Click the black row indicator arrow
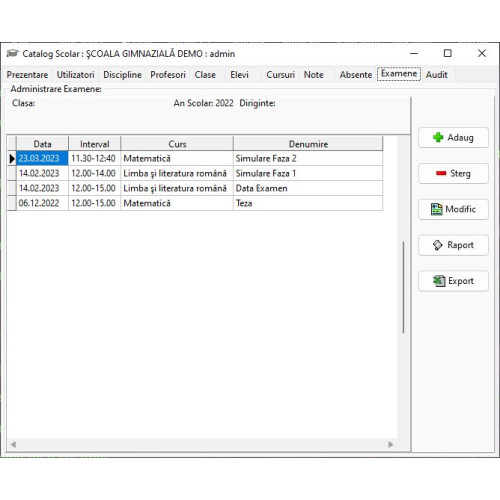The width and height of the screenshot is (500, 500). [12, 158]
